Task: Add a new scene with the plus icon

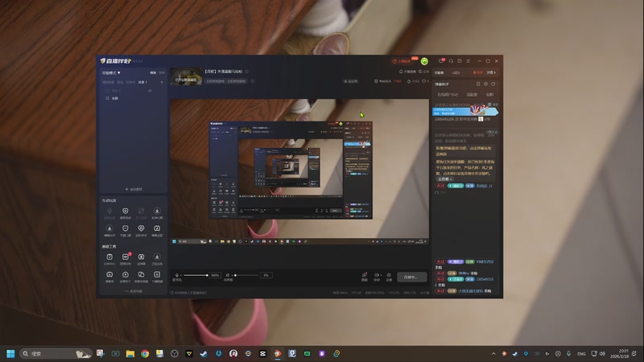Action: (x=162, y=82)
